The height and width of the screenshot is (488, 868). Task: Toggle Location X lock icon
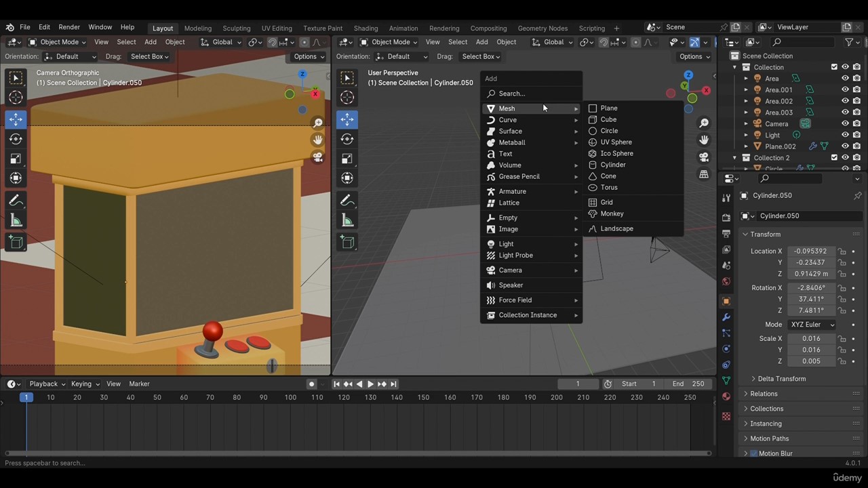842,251
